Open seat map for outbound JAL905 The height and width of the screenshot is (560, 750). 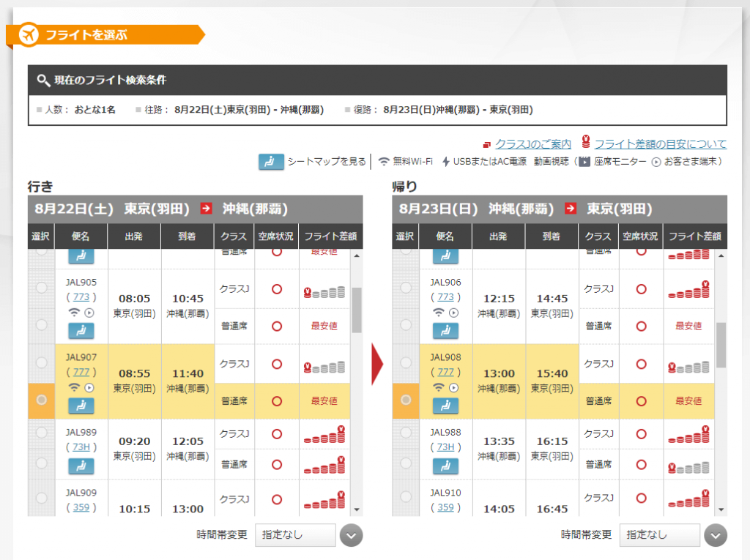tap(81, 330)
